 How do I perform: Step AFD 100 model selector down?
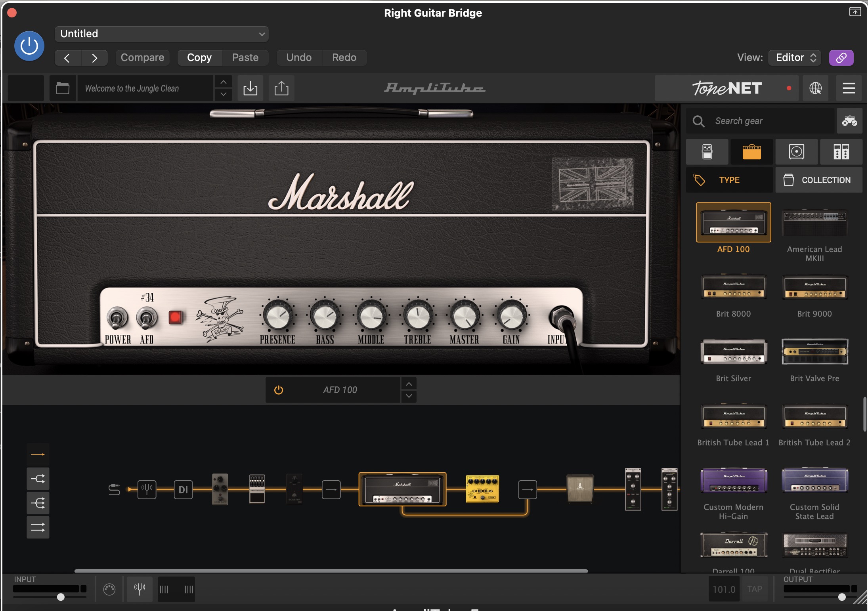coord(409,396)
